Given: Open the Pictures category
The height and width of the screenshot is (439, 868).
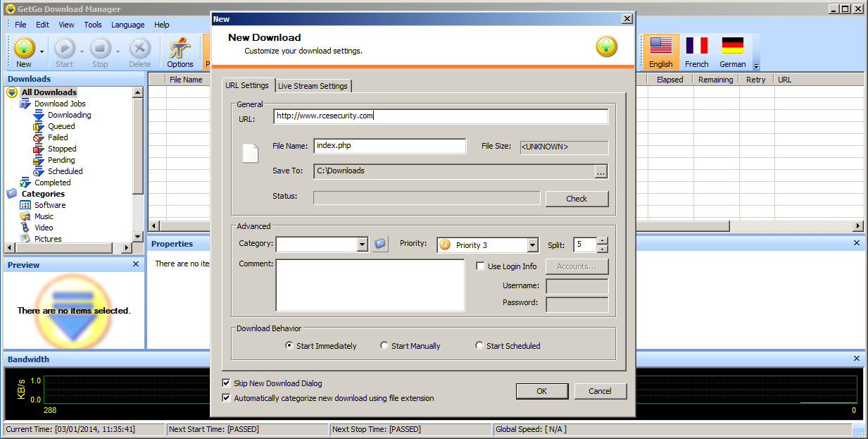Looking at the screenshot, I should click(48, 238).
